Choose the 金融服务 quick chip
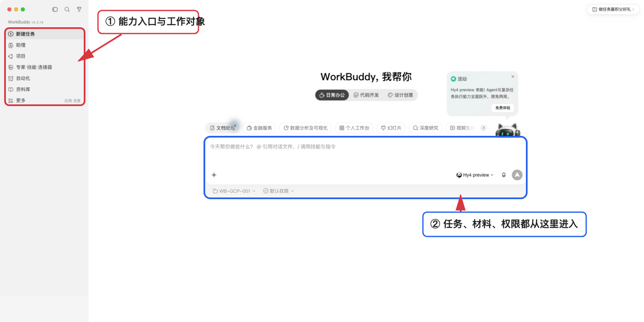The image size is (644, 322). [259, 128]
